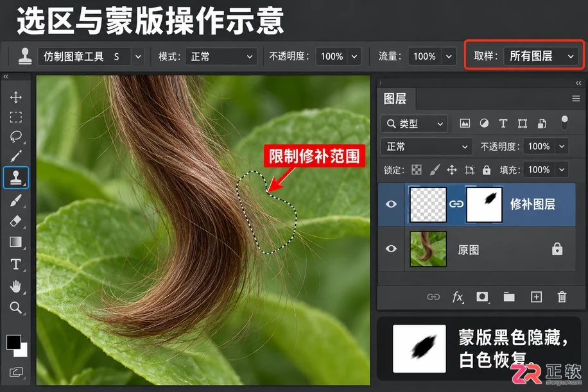Click the quick mask mode icon
588x392 pixels.
click(16, 372)
